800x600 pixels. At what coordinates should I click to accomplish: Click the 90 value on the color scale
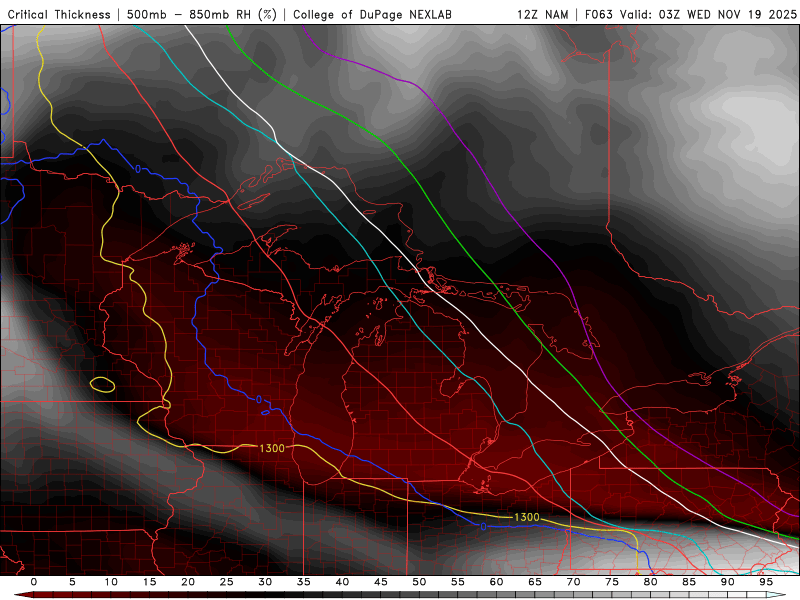pyautogui.click(x=727, y=582)
